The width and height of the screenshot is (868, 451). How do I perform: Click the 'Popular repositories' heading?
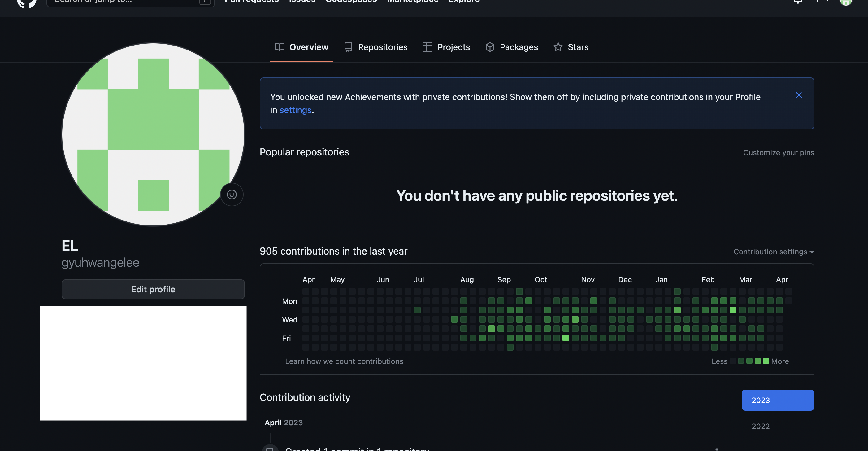tap(304, 152)
